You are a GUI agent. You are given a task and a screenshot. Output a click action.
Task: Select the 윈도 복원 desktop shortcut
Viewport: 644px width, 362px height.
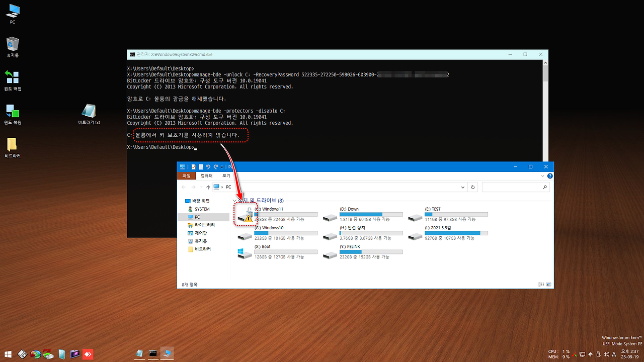[x=13, y=114]
